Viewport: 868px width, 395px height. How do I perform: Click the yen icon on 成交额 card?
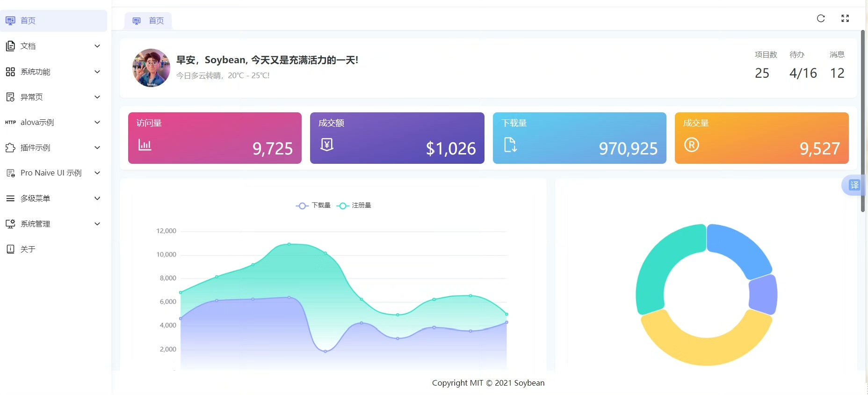tap(327, 145)
